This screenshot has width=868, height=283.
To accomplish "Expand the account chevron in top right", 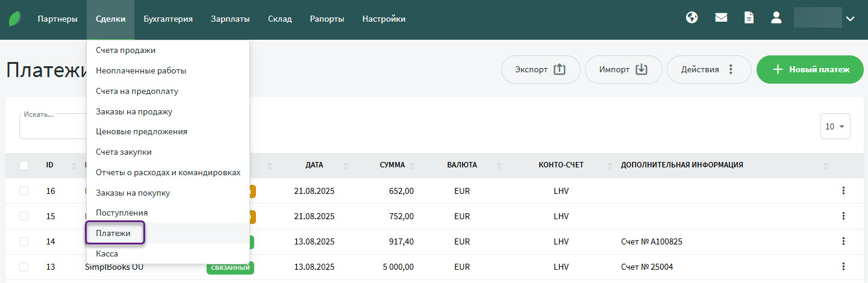I will point(850,19).
